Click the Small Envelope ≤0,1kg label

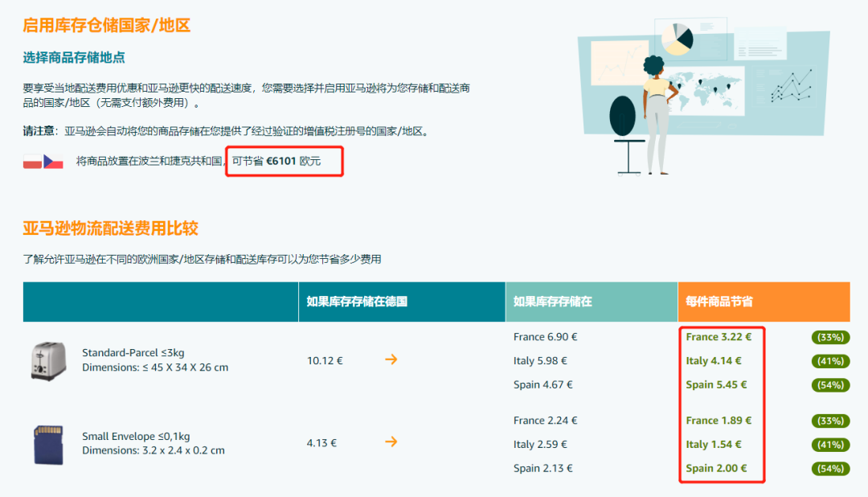(136, 436)
